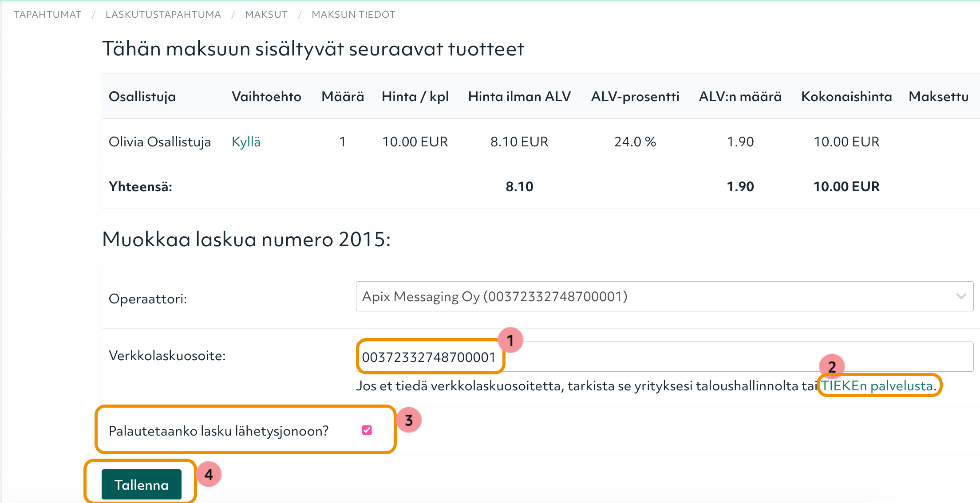
Task: Click the Kokonaishinta column header
Action: coord(846,97)
